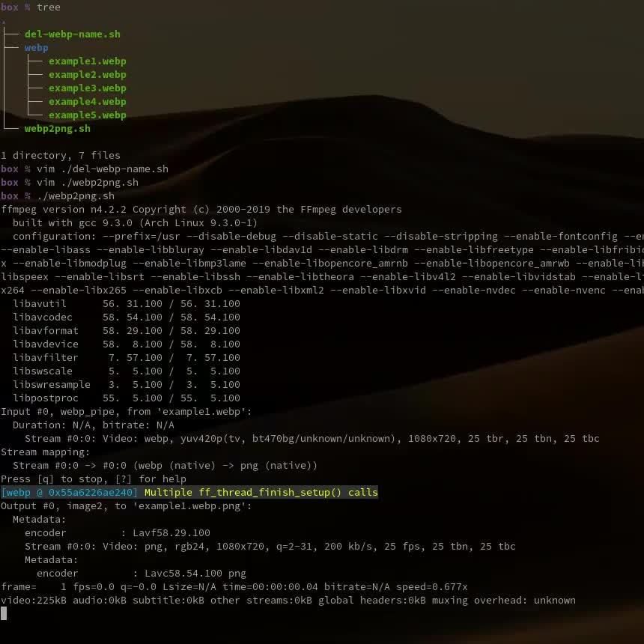Click the libpostproc version row

click(x=126, y=398)
